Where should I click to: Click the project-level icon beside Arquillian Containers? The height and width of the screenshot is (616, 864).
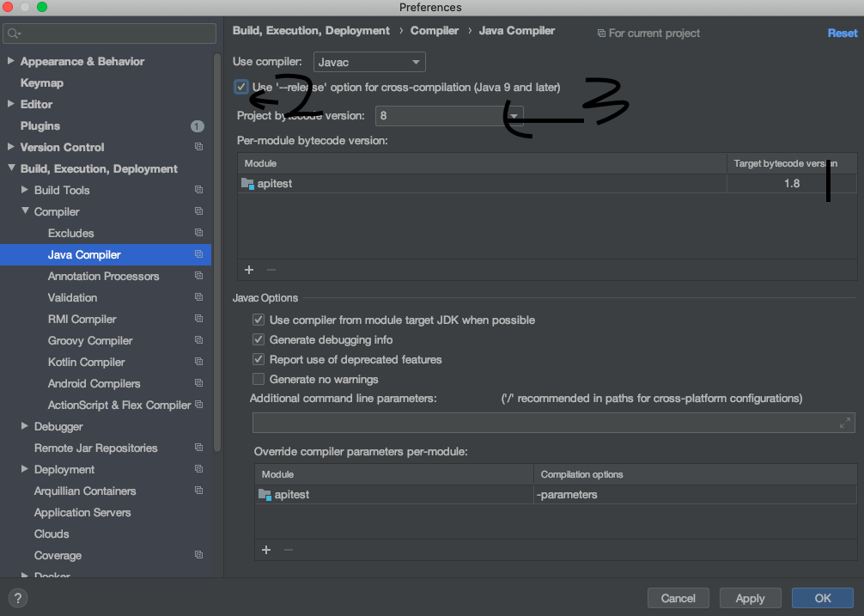coord(199,491)
